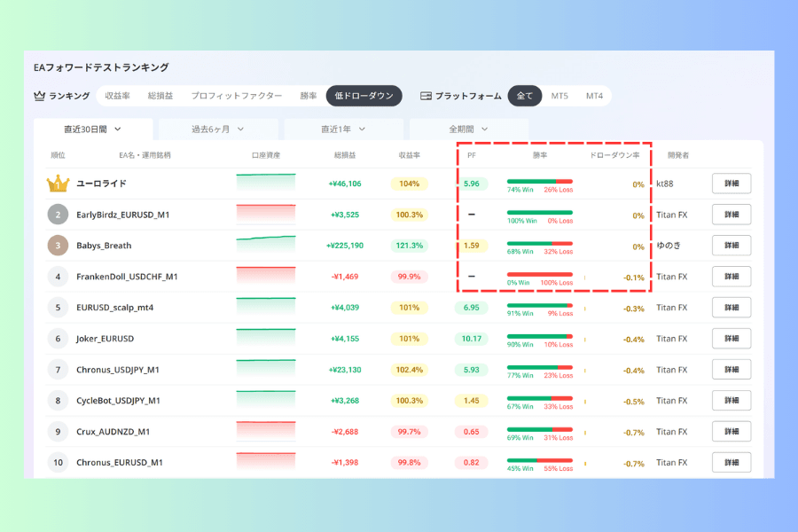Click the EA name ユーロライド

(101, 184)
